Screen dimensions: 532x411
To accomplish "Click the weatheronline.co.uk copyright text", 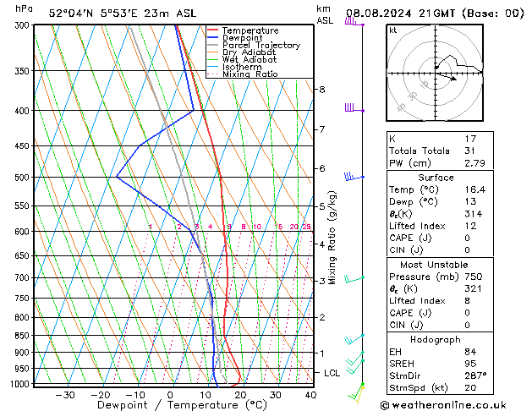I will (x=444, y=405).
